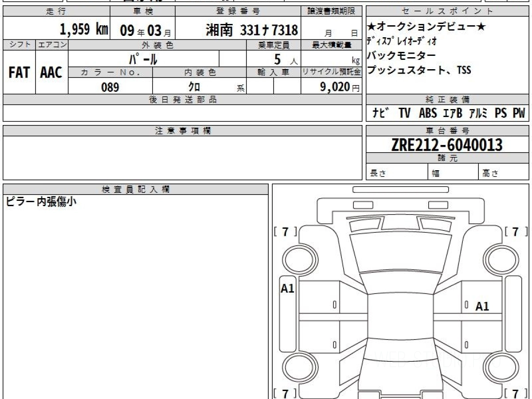
Task: Click the アルミ equipment entry
Action: pos(479,113)
